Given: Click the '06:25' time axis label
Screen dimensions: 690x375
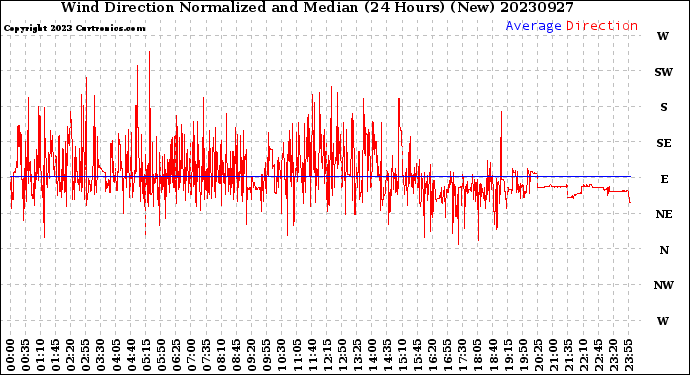Looking at the screenshot, I should coord(176,355).
